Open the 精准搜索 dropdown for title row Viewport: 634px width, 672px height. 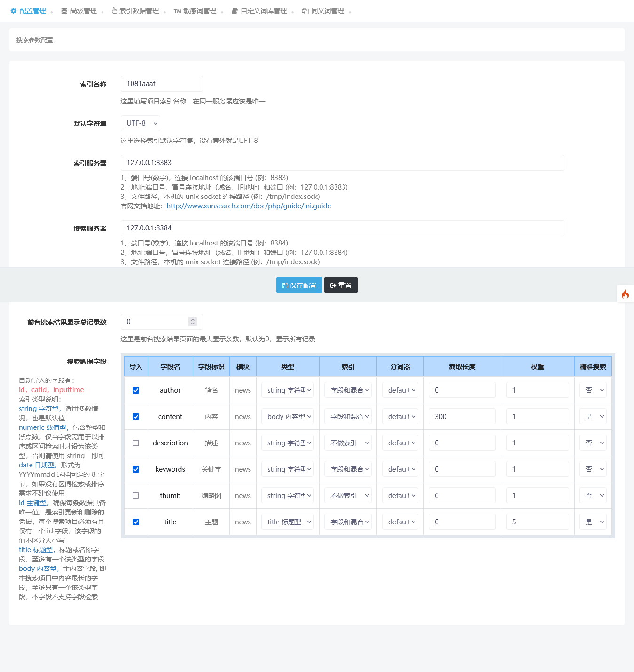point(593,522)
